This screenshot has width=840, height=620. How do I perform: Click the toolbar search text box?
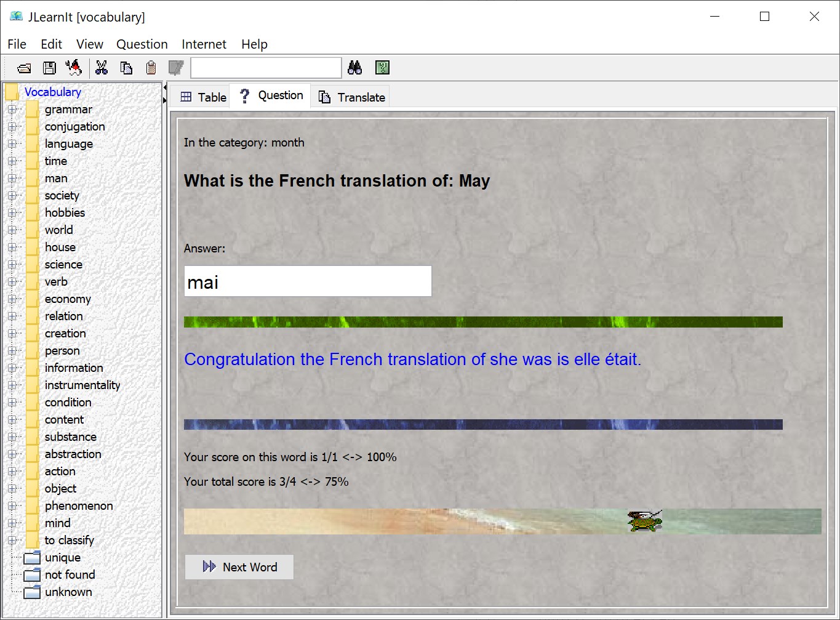coord(266,68)
